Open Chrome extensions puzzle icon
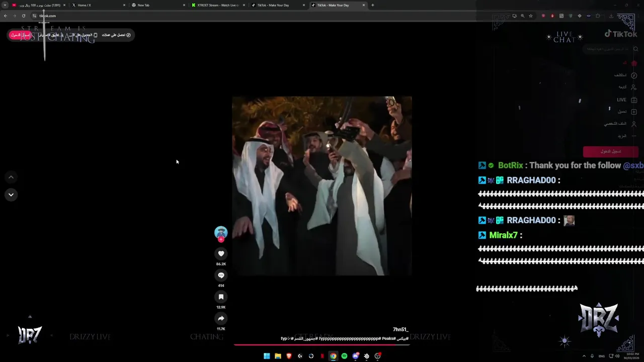The image size is (644, 362). tap(598, 16)
